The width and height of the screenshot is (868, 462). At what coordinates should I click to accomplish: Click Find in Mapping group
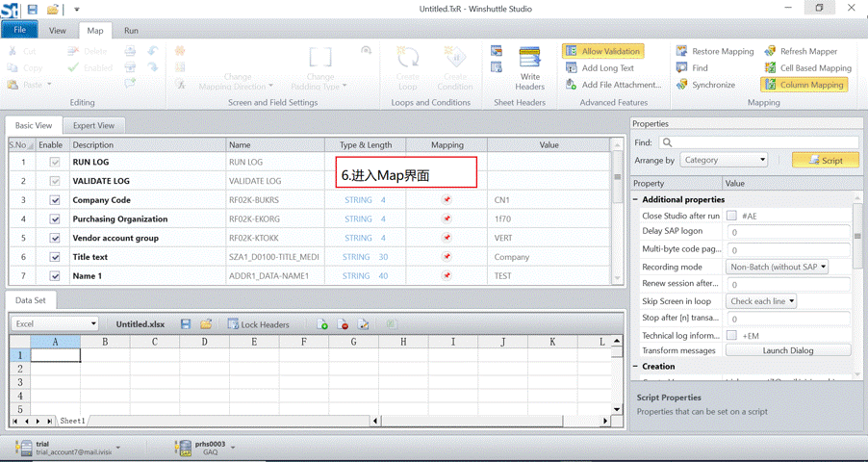(x=692, y=68)
